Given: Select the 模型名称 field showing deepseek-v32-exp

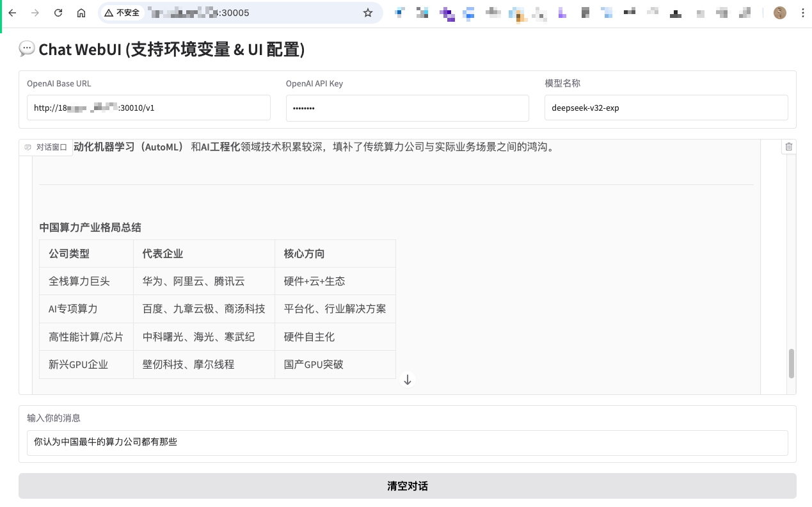Looking at the screenshot, I should [x=665, y=108].
